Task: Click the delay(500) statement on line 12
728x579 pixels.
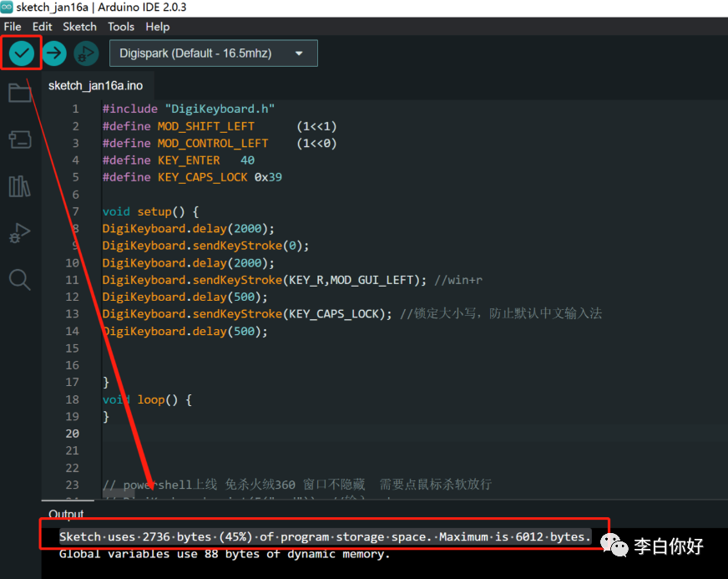Action: pos(185,297)
